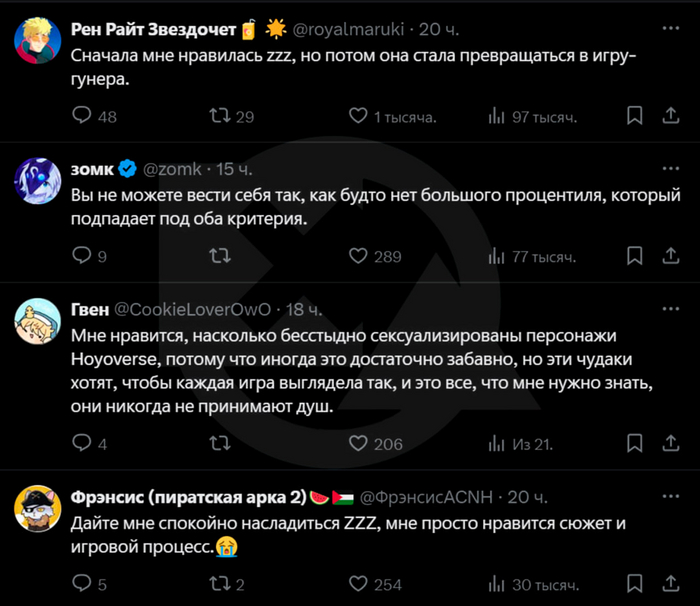Reply to Рен Райт Звездочет's tweet
The image size is (700, 606).
[x=83, y=117]
